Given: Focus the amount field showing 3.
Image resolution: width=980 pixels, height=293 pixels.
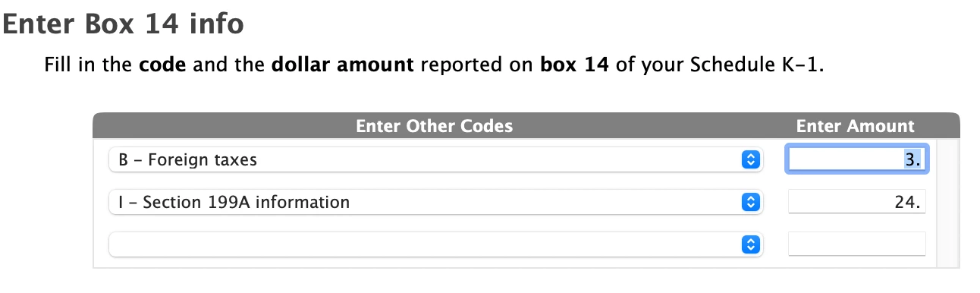Looking at the screenshot, I should tap(857, 159).
